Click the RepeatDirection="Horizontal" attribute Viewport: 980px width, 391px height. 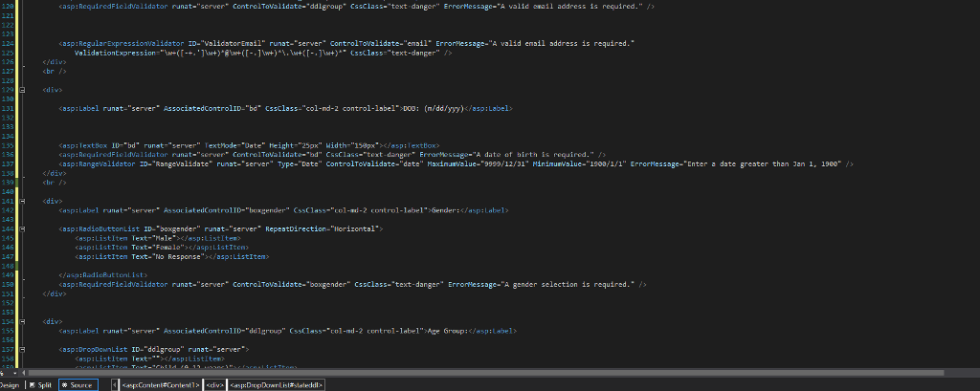pyautogui.click(x=322, y=229)
